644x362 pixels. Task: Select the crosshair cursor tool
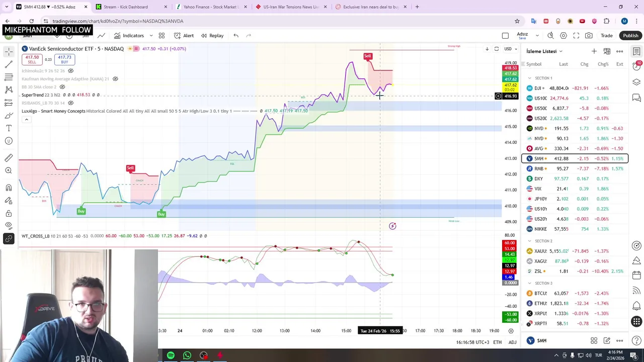(x=9, y=52)
